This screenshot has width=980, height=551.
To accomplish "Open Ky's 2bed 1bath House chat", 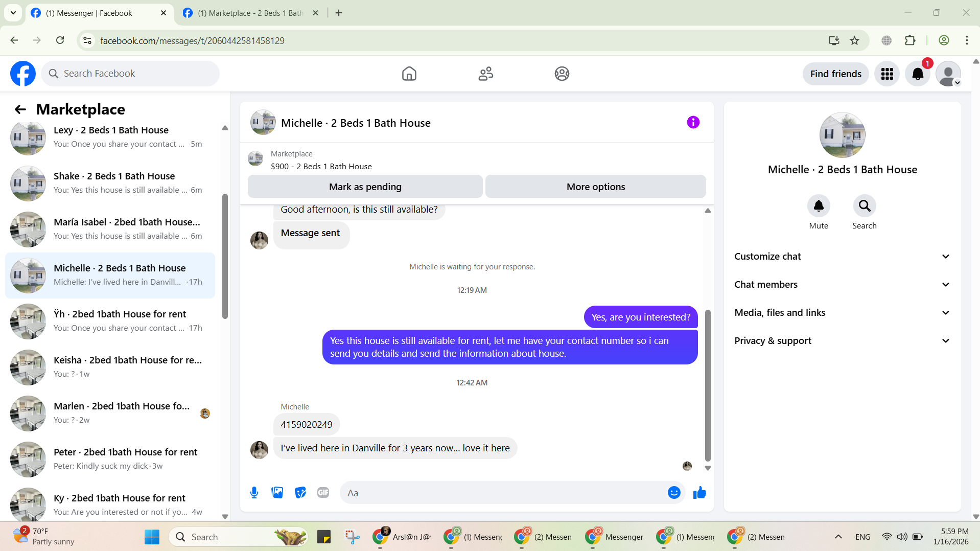I will pyautogui.click(x=110, y=504).
